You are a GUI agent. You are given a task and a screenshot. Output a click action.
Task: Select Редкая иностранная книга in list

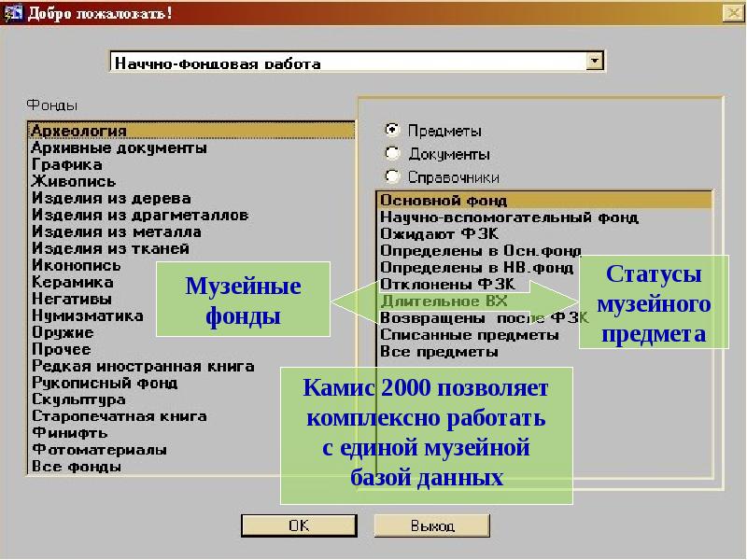click(x=143, y=366)
